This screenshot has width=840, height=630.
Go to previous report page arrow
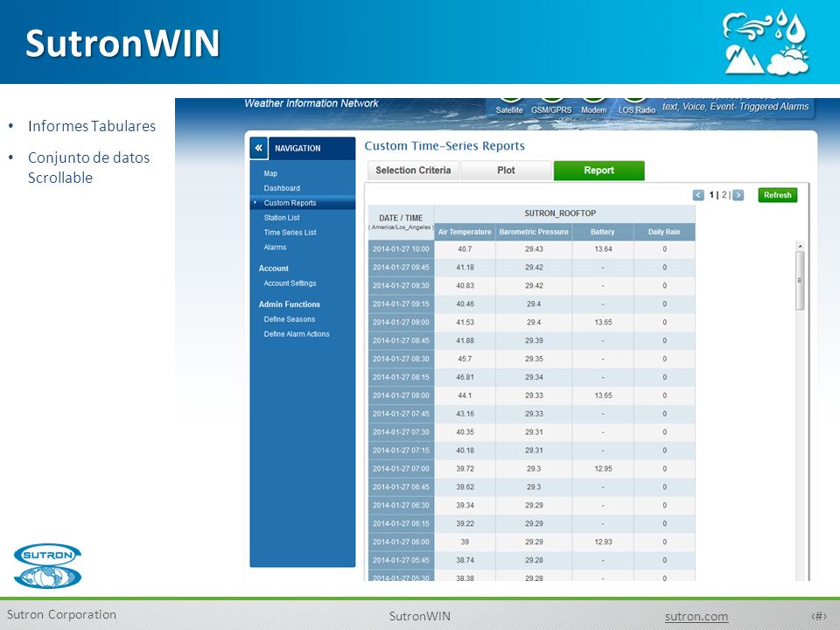698,195
